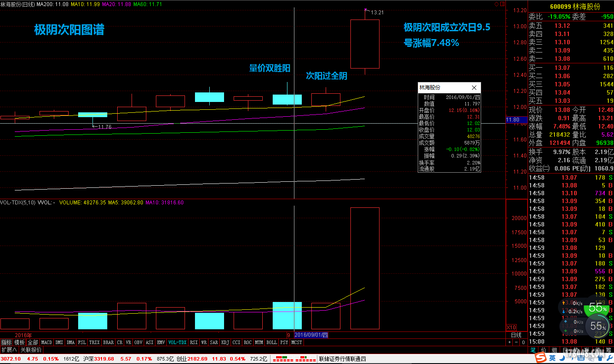This screenshot has height=364, width=614.
Task: Switch indicator to MACD
Action: [46, 342]
